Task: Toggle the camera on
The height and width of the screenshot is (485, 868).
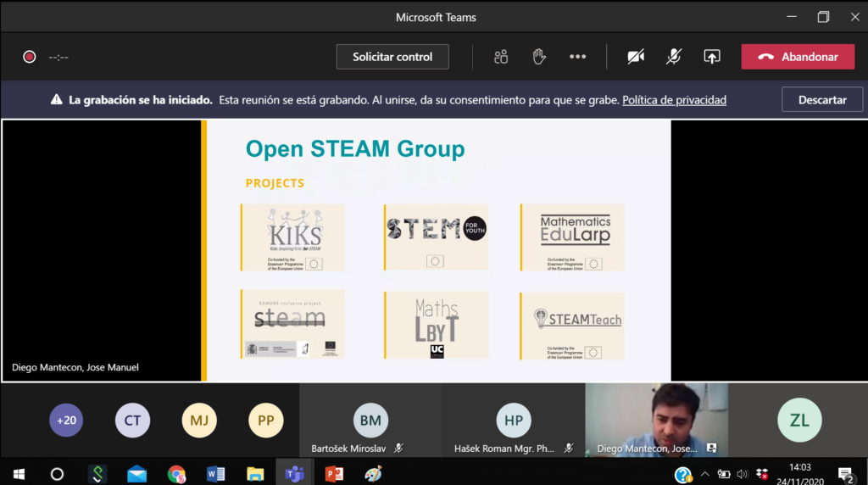Action: point(636,57)
